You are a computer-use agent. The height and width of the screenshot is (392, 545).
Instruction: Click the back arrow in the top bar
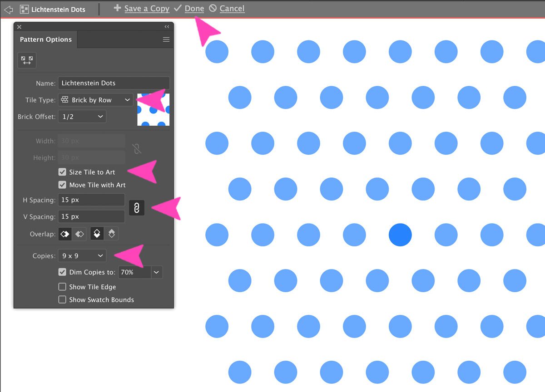8,9
